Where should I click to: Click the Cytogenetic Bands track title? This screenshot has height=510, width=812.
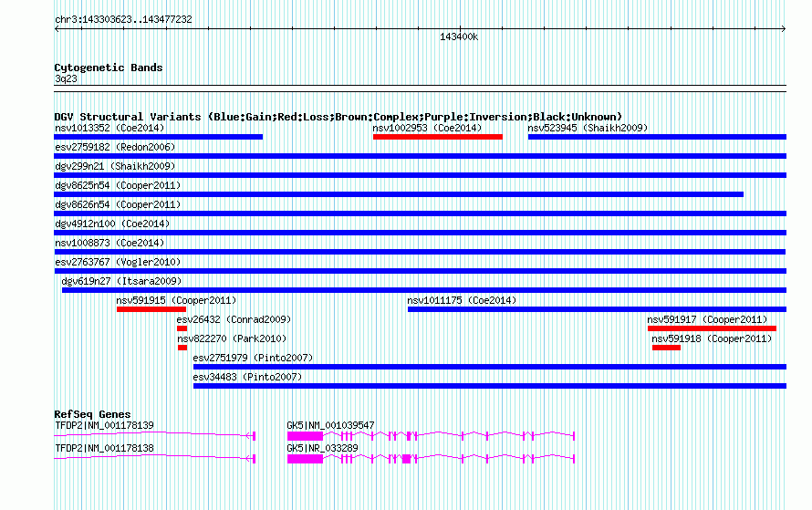[109, 68]
